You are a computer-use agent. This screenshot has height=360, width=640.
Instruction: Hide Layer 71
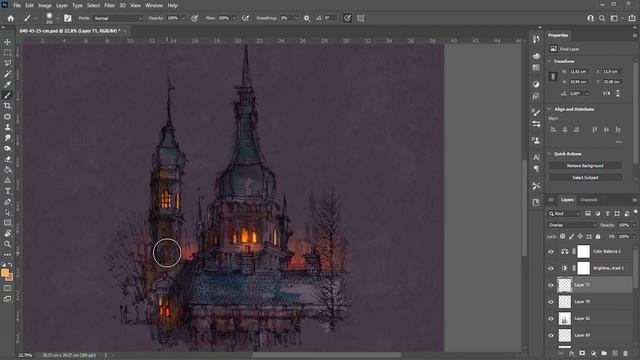551,285
